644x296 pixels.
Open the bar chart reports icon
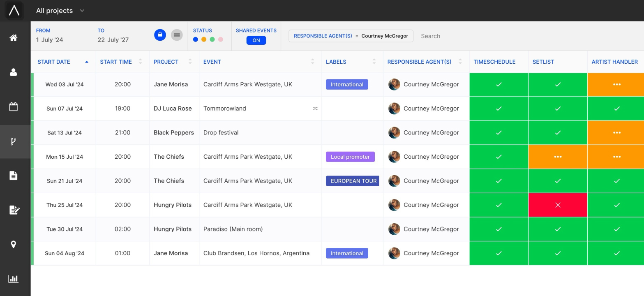[14, 279]
